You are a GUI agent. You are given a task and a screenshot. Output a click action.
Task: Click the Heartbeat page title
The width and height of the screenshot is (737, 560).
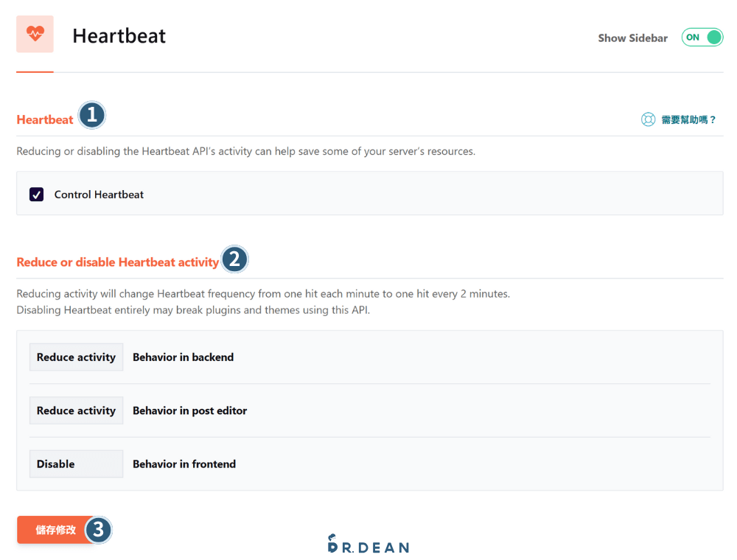click(x=119, y=36)
